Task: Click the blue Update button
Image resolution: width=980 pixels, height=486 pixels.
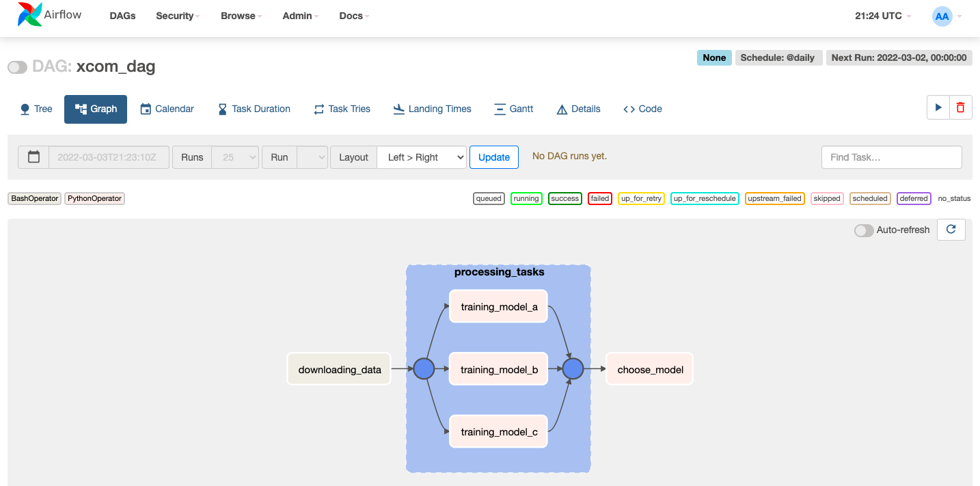Action: (494, 157)
